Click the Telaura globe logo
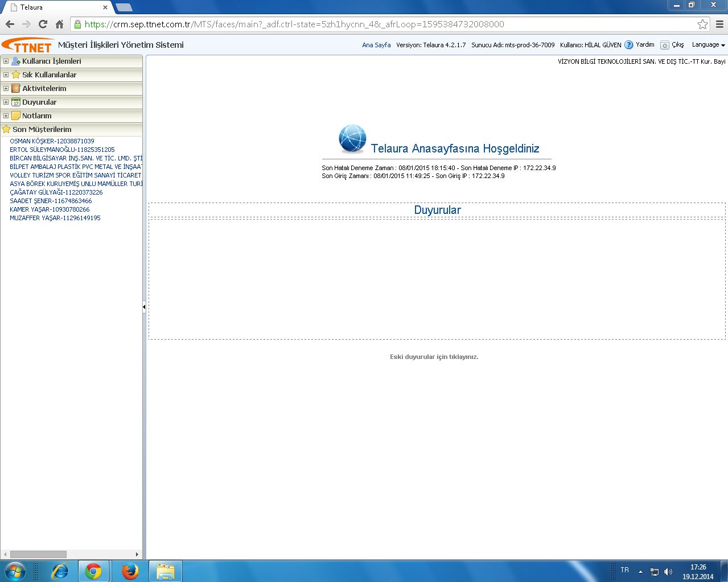The width and height of the screenshot is (728, 582). pyautogui.click(x=352, y=139)
